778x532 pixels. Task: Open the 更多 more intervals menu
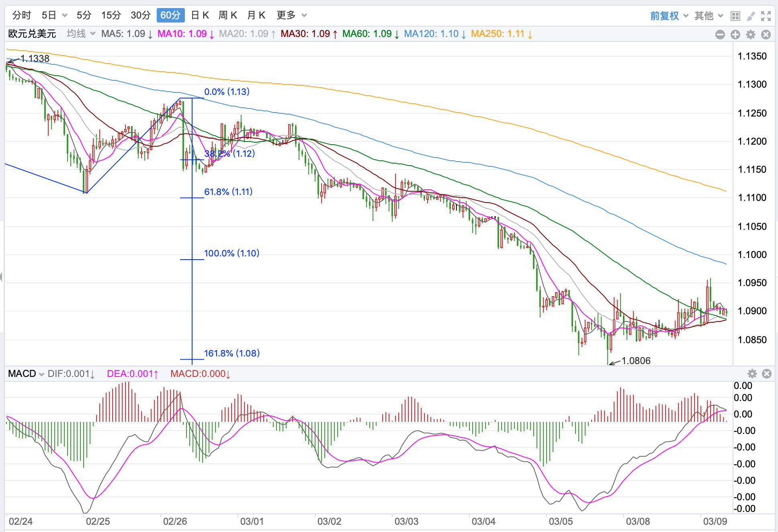[291, 15]
